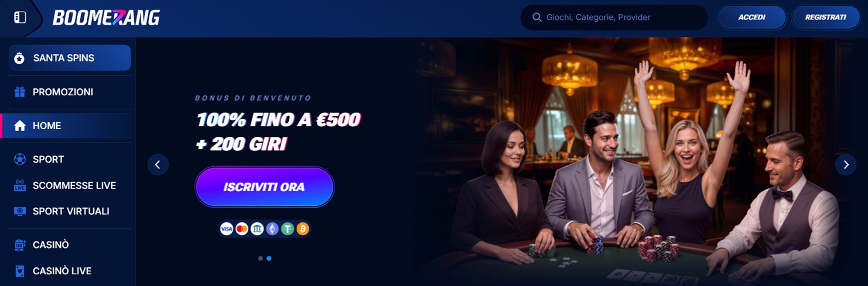Focus the Giochi, Categorie, Provider search field
The width and height of the screenshot is (868, 286).
click(614, 18)
